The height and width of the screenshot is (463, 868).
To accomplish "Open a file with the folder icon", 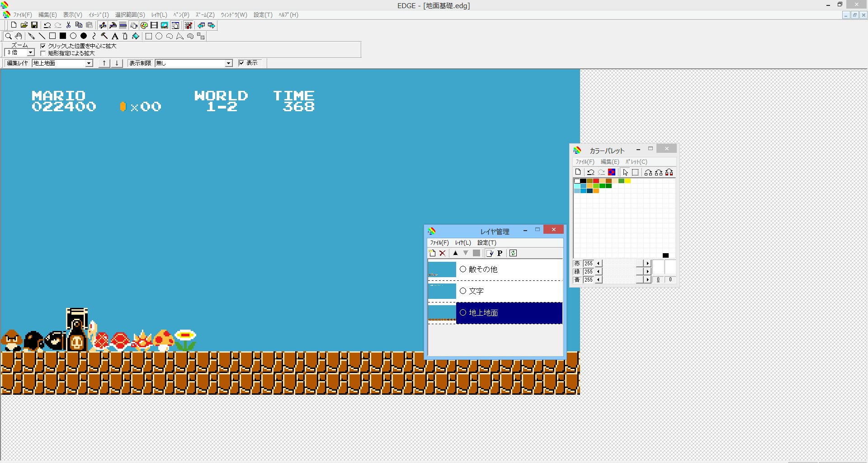I will coord(24,25).
